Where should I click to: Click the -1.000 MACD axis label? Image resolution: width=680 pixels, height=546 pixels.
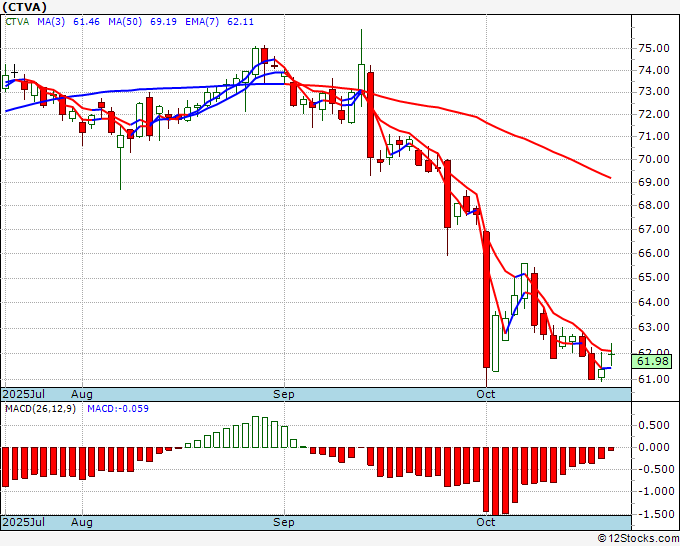point(657,491)
